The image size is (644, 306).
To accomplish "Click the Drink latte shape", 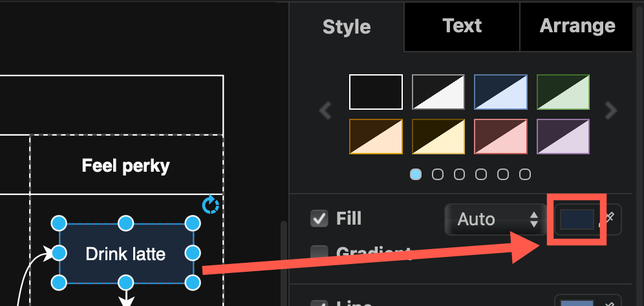I will (x=125, y=254).
